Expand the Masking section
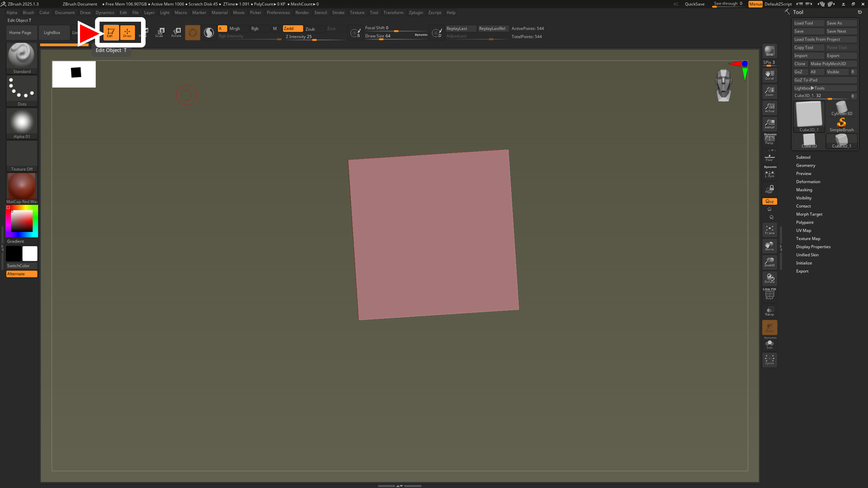Screen dimensions: 868x488 pyautogui.click(x=804, y=190)
